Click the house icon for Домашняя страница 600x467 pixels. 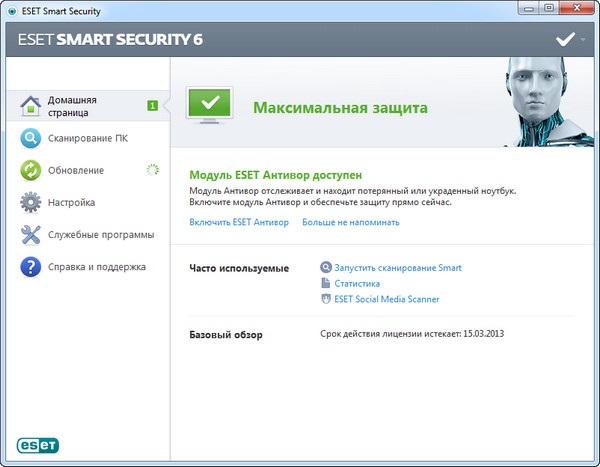(31, 106)
